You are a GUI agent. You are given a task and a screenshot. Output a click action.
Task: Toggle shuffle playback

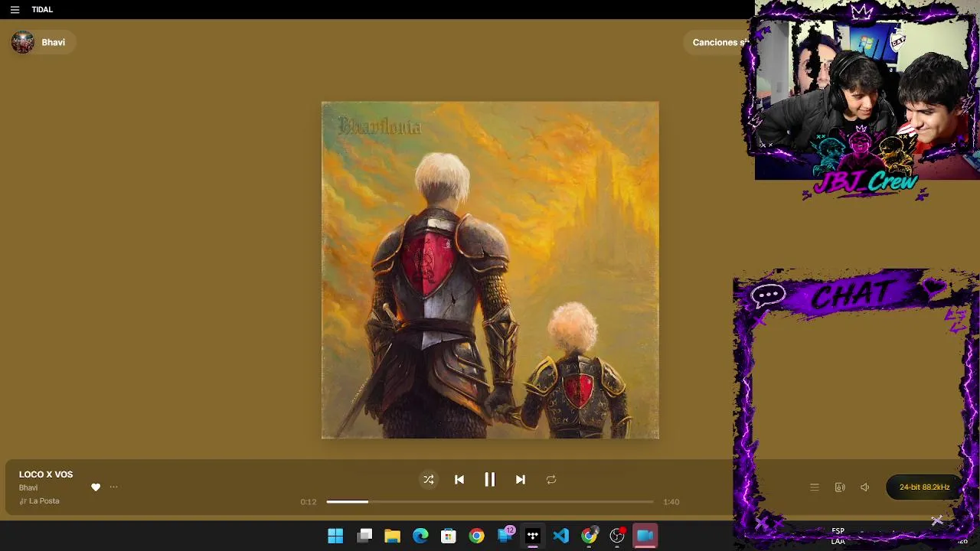coord(429,480)
